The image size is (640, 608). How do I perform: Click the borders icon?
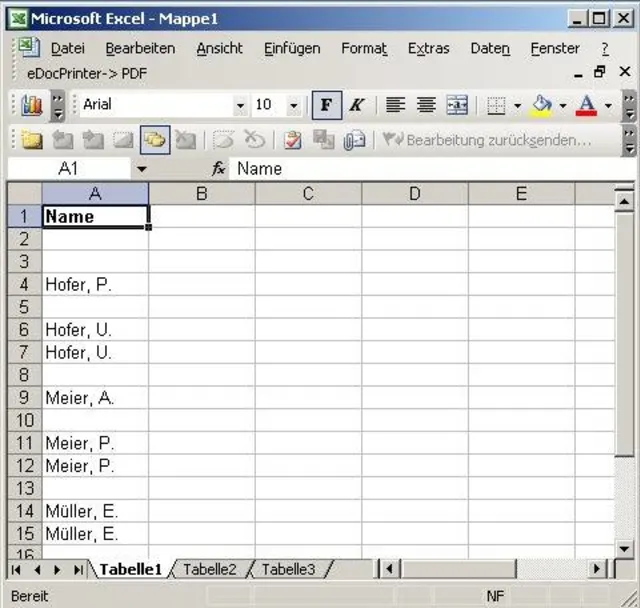(x=496, y=106)
